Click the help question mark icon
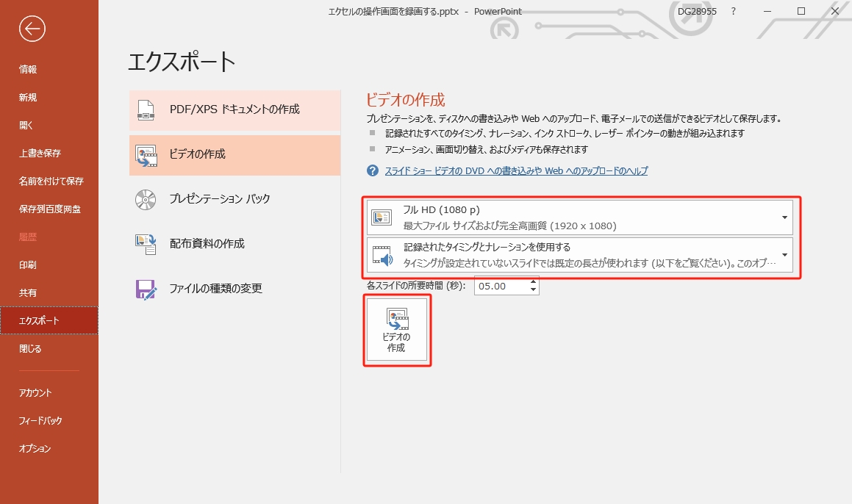Image resolution: width=852 pixels, height=504 pixels. [x=372, y=170]
